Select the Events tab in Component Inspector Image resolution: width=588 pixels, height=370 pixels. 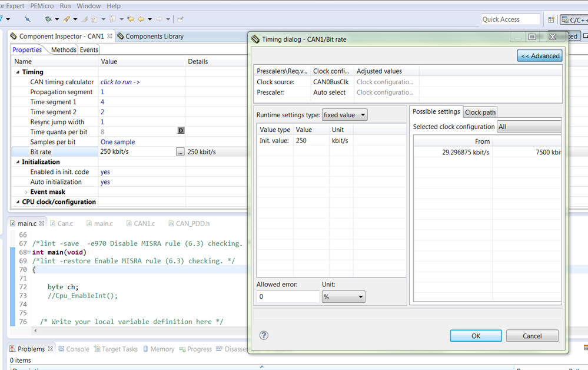coord(89,49)
